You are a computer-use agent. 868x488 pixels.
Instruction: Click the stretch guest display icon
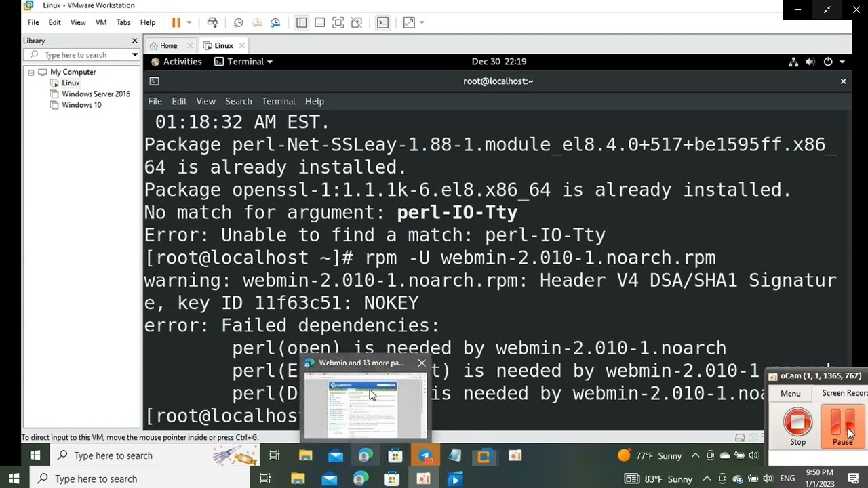409,22
